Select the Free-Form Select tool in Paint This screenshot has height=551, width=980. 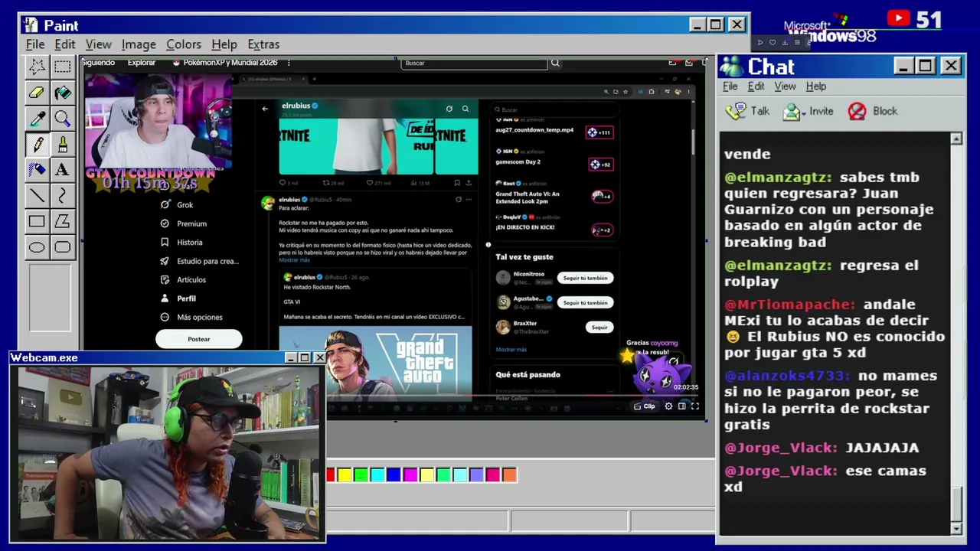point(37,67)
